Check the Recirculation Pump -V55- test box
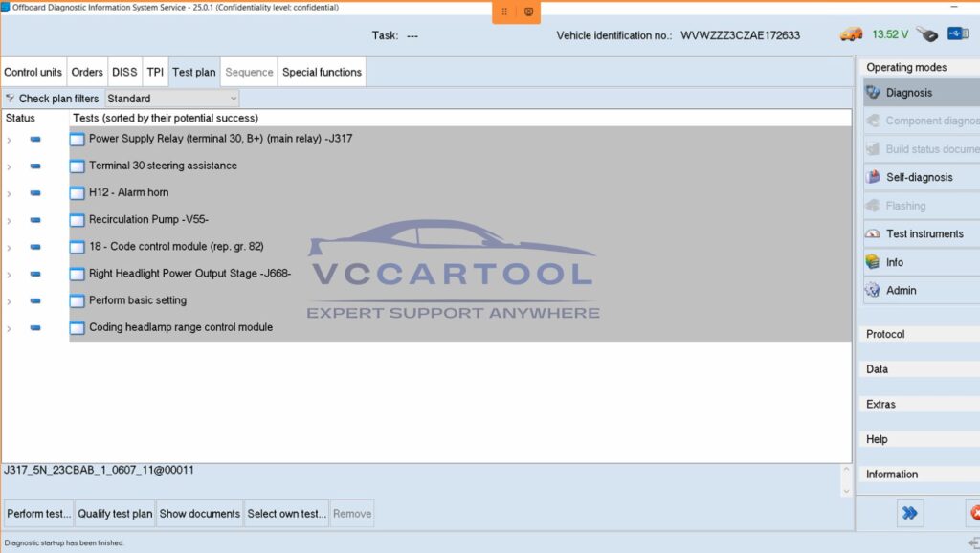This screenshot has width=980, height=553. tap(77, 219)
